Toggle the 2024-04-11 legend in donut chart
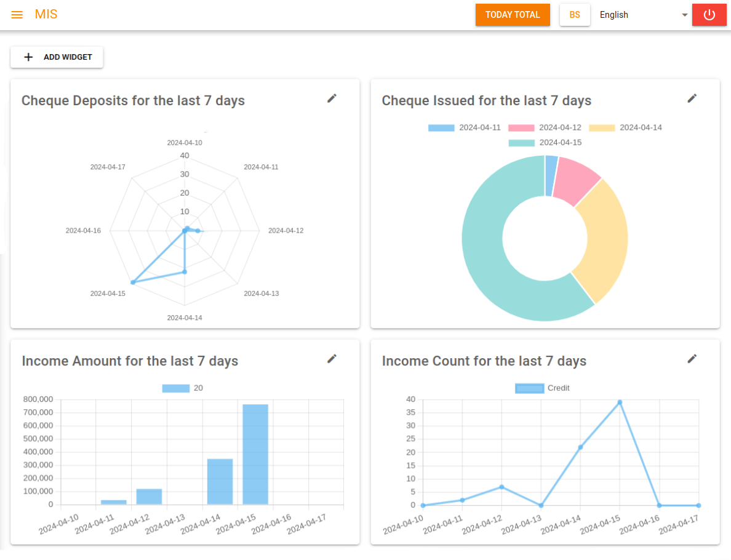731x560 pixels. (465, 128)
